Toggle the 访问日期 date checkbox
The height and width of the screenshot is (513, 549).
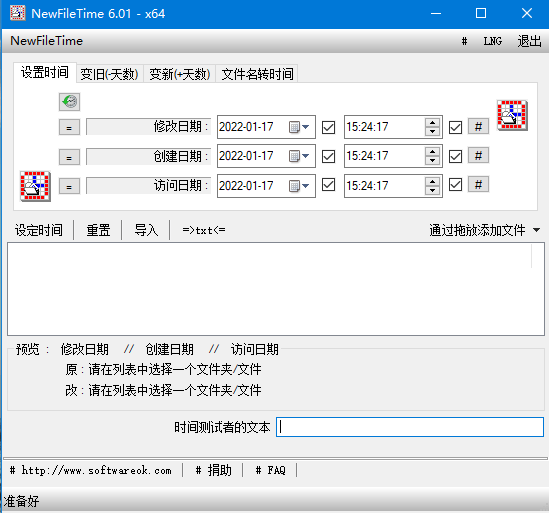(328, 185)
